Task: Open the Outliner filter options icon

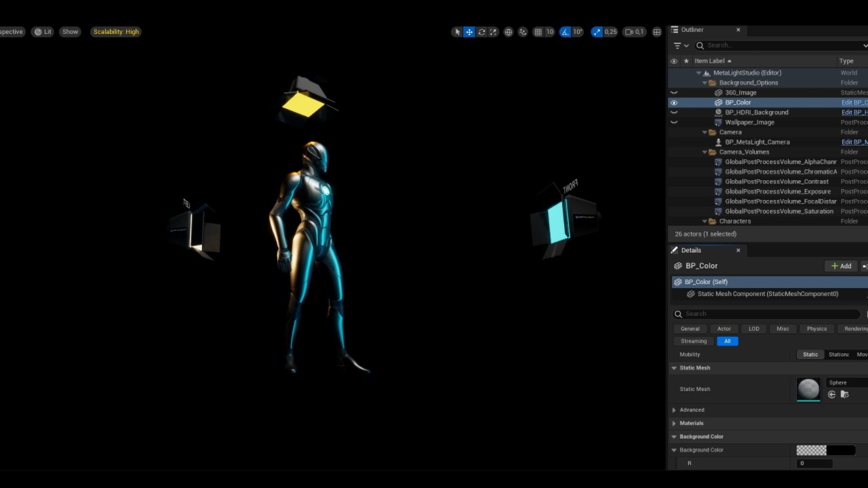Action: coord(680,45)
